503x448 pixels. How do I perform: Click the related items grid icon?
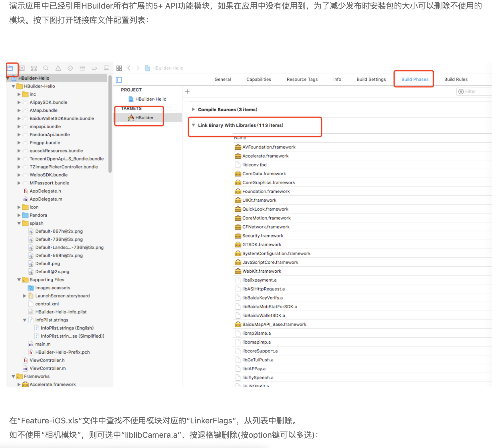[x=119, y=68]
